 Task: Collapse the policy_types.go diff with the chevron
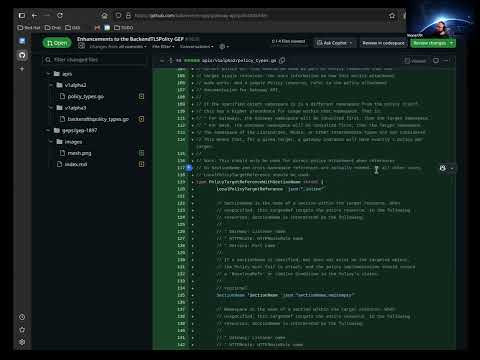point(162,60)
